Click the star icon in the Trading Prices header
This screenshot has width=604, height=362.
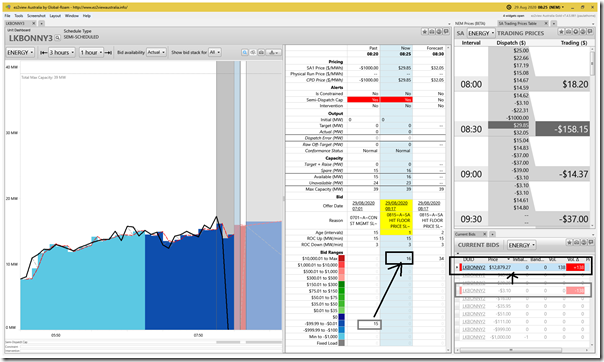point(561,32)
